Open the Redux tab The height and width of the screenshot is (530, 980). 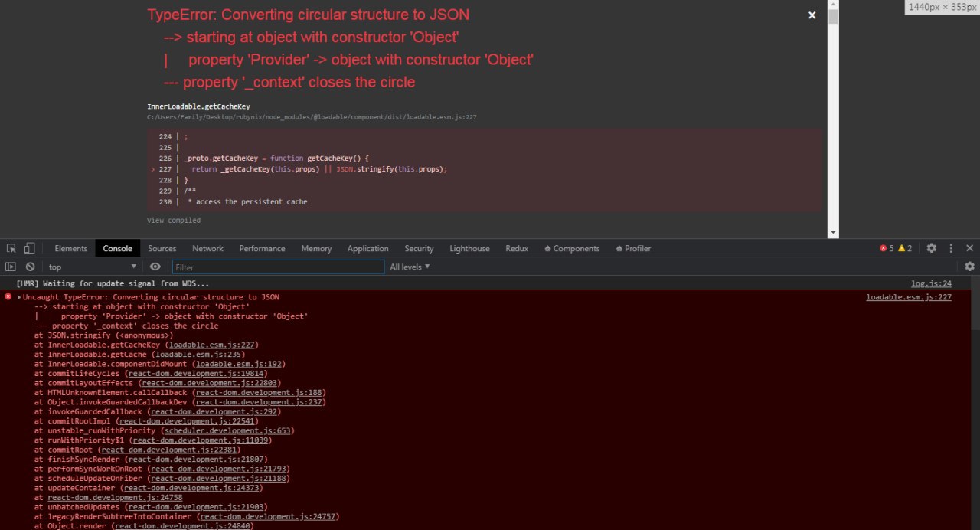517,248
